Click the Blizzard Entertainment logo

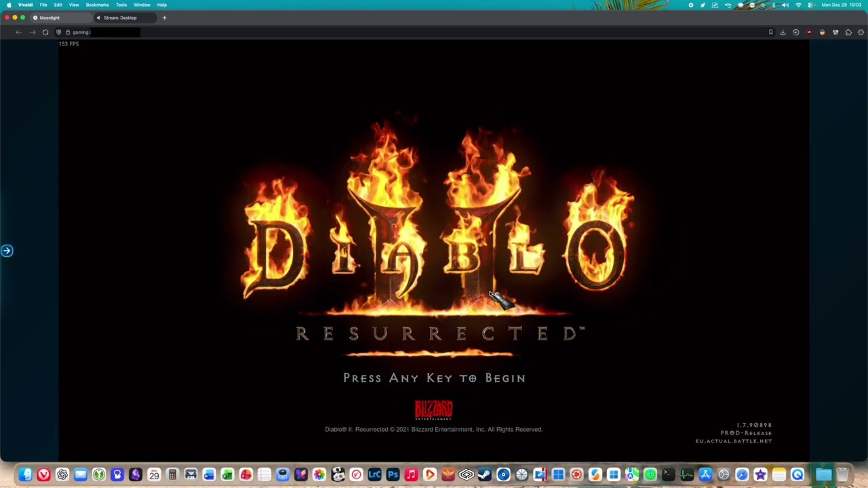pyautogui.click(x=433, y=410)
